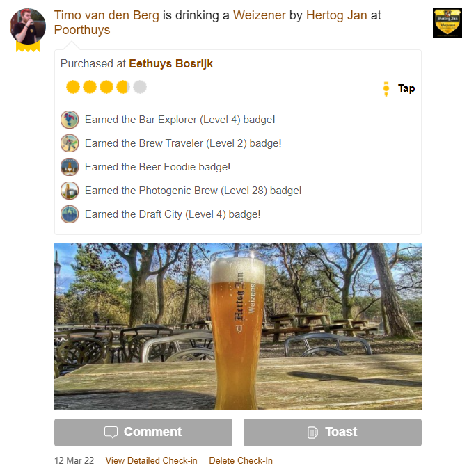This screenshot has width=476, height=475.
Task: Click the 12 Mar 22 date stamp
Action: (x=74, y=460)
